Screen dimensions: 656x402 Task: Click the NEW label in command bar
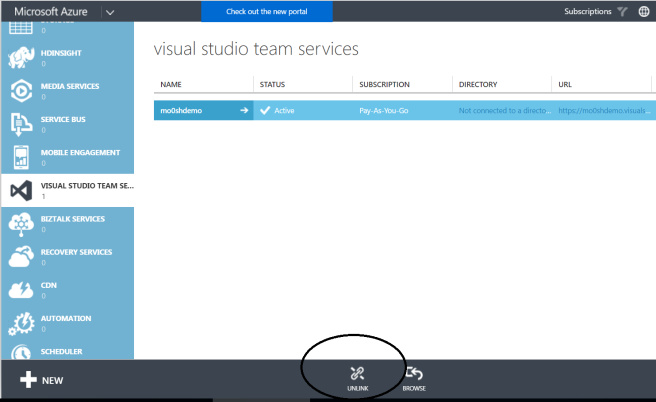point(52,381)
